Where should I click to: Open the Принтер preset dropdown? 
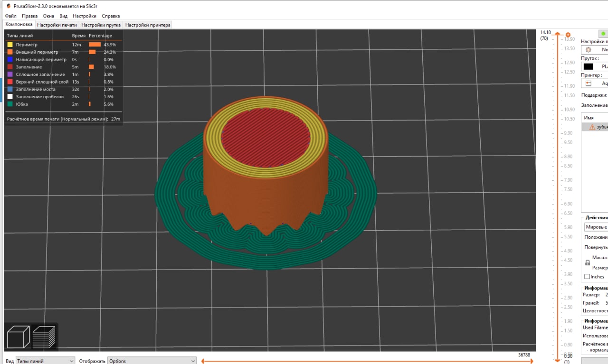pos(596,83)
